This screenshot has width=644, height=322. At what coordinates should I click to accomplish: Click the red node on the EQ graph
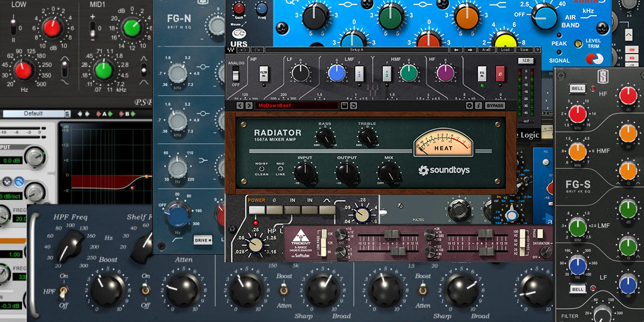132,188
